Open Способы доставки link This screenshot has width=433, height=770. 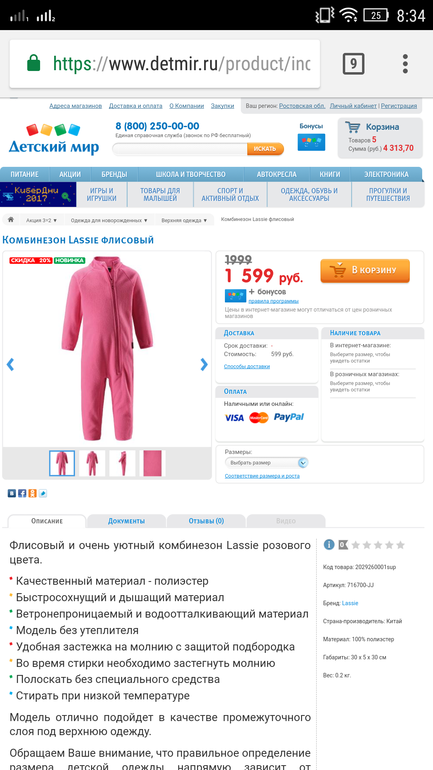246,366
